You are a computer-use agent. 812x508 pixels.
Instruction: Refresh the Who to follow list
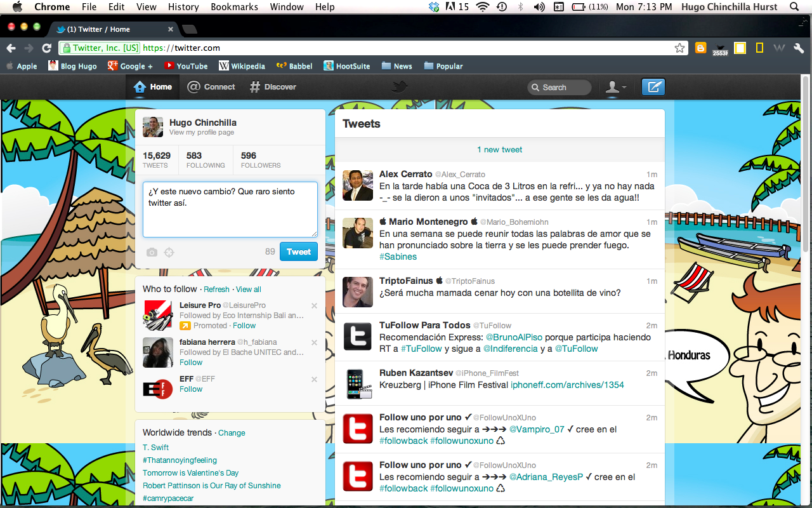point(216,289)
